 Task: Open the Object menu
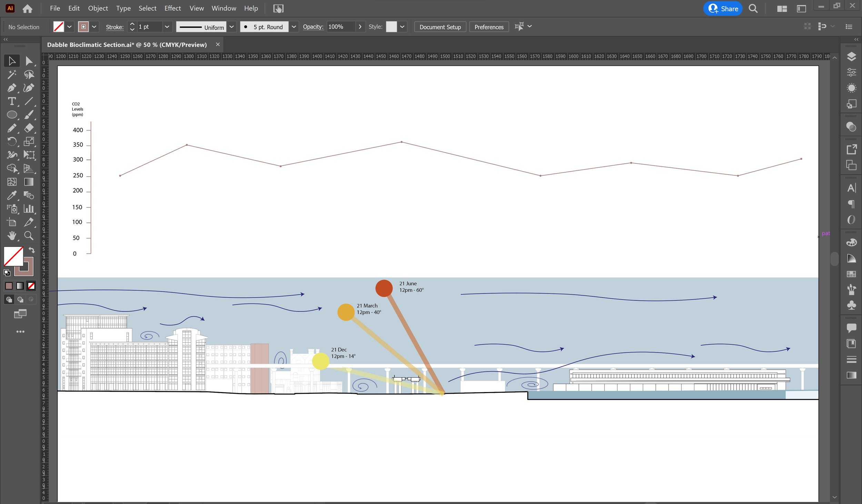click(x=98, y=9)
